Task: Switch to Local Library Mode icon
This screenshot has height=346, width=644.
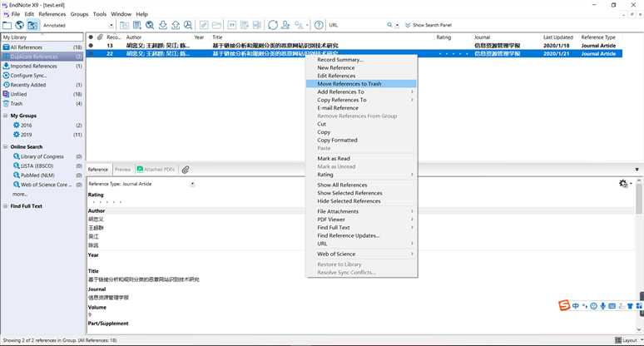Action: [7, 25]
